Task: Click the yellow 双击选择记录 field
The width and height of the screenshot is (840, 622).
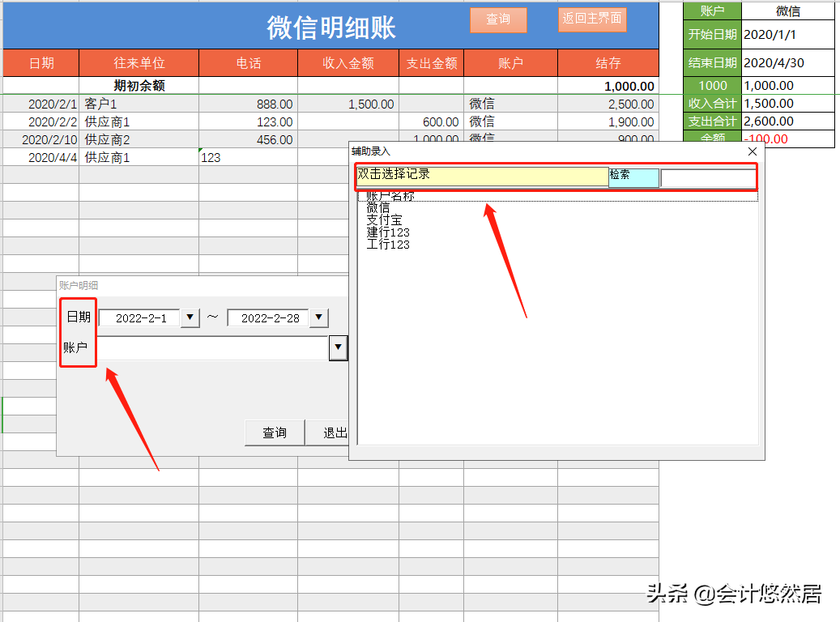Action: (482, 176)
